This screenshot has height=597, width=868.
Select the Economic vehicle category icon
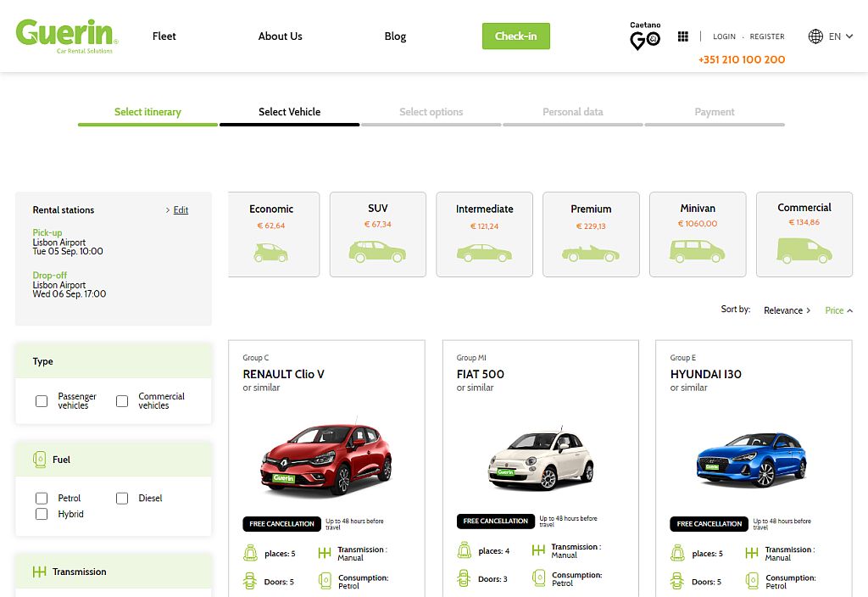coord(271,251)
